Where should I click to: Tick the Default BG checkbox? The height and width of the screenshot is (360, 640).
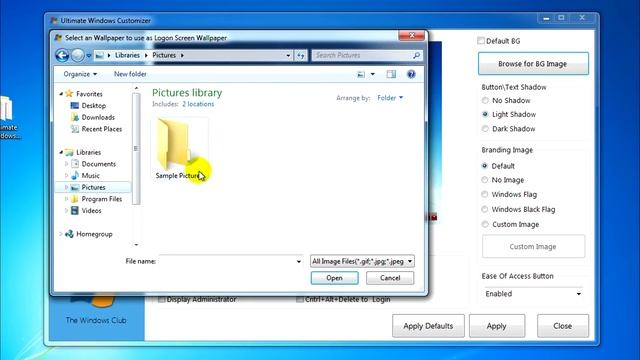click(481, 40)
